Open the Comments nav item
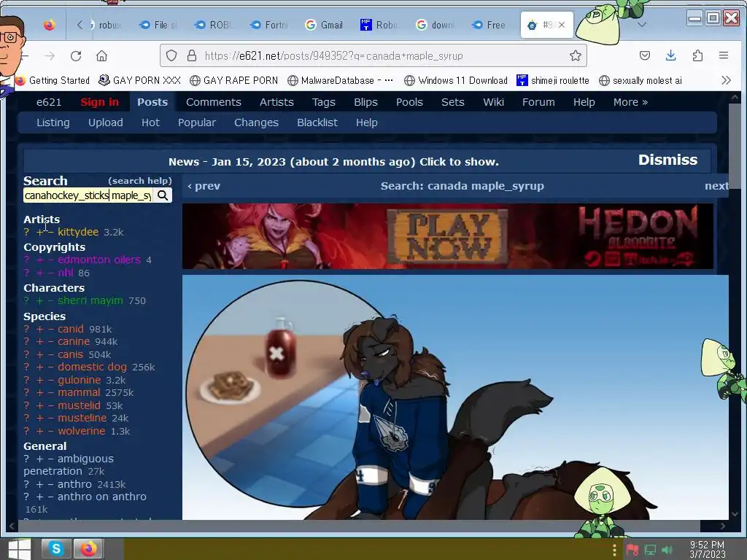 pos(214,102)
